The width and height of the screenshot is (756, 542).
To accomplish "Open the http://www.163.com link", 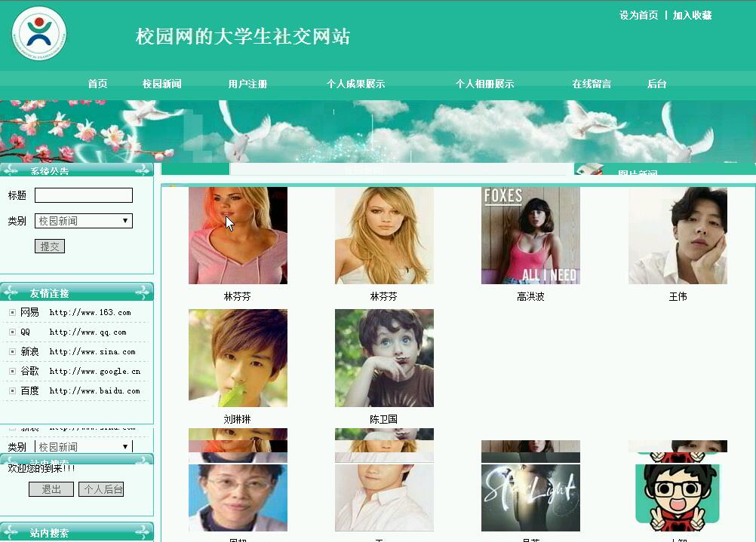I will click(x=90, y=313).
